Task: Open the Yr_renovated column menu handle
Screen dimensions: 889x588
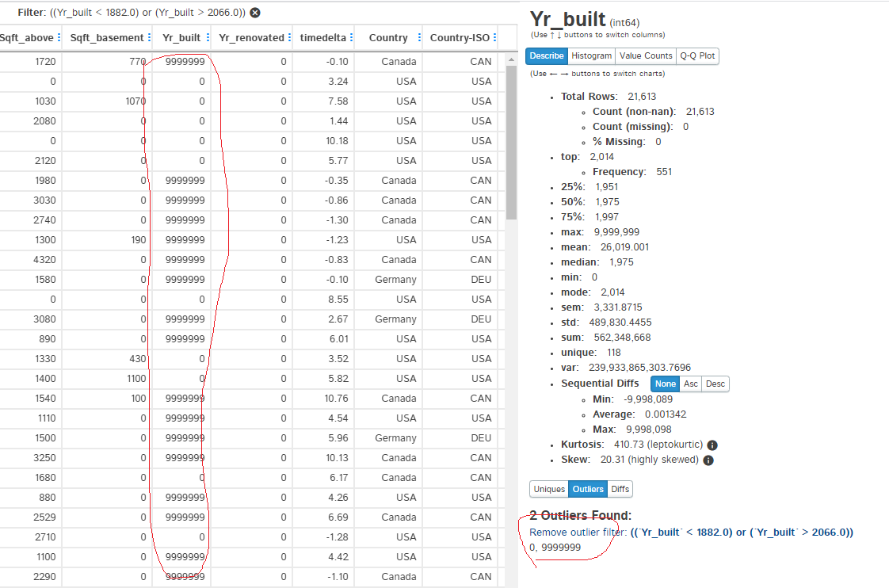Action: coord(290,37)
